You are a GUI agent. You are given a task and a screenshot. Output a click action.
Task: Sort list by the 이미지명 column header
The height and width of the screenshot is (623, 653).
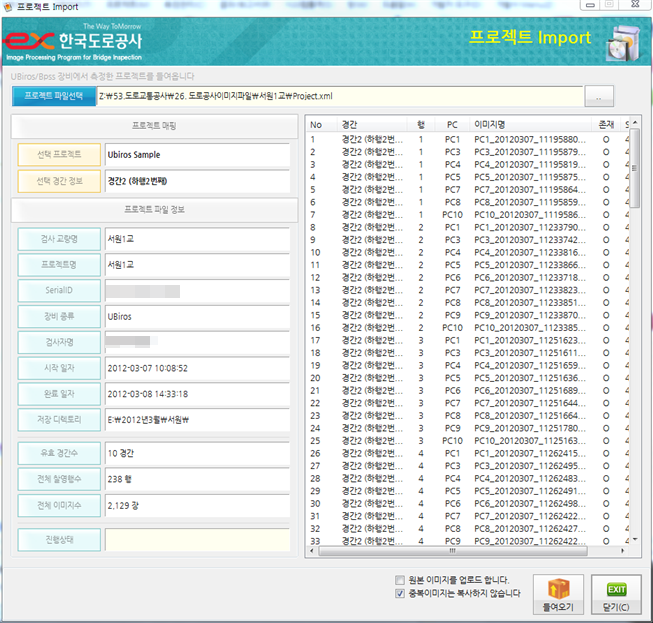click(x=531, y=125)
